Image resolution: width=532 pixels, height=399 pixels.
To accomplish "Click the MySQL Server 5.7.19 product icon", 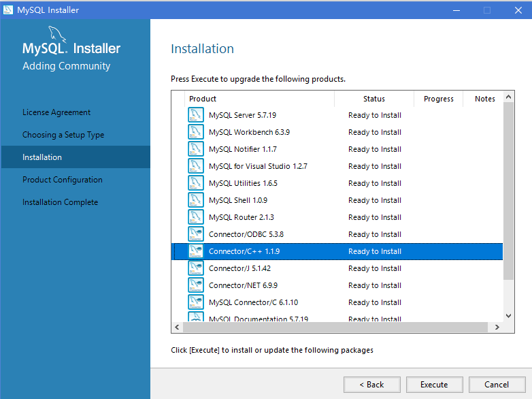I will click(x=196, y=115).
